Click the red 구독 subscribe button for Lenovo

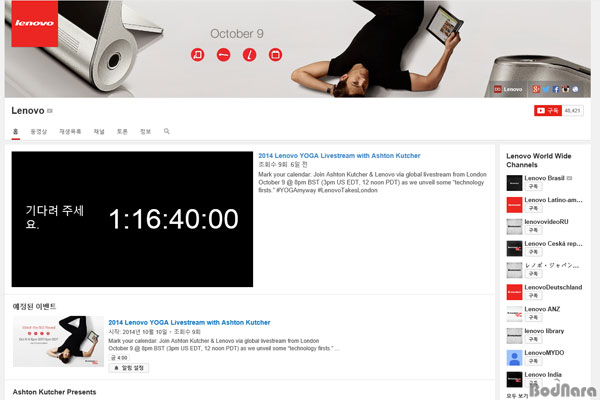(548, 111)
